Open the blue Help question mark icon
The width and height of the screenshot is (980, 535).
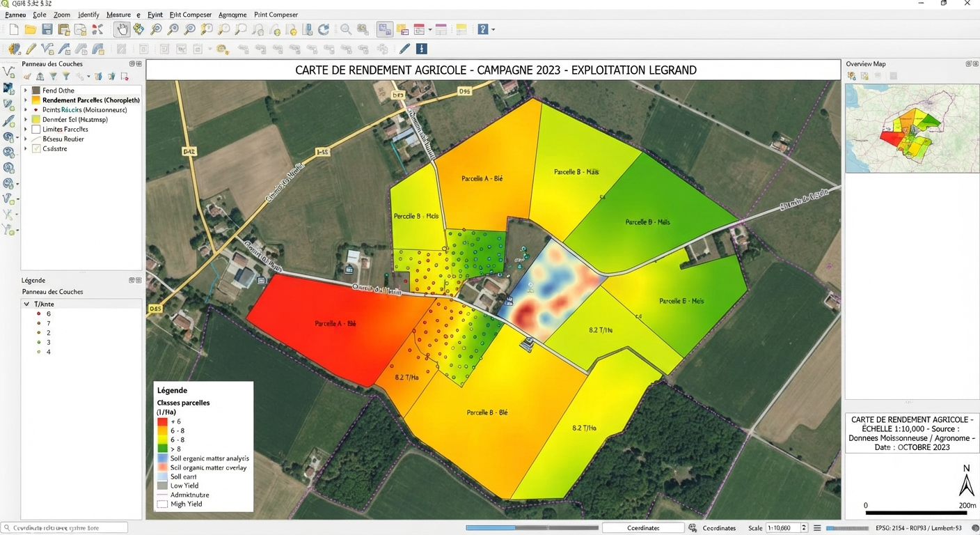coord(483,29)
